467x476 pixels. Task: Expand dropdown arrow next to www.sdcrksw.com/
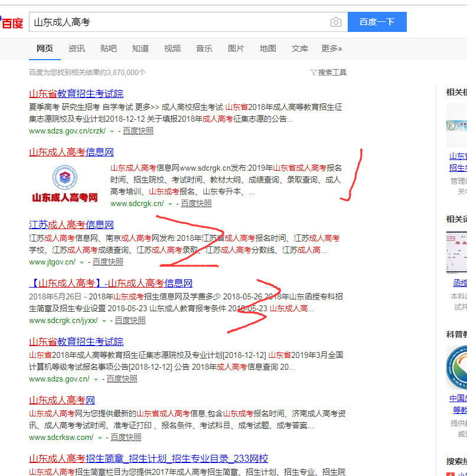point(100,438)
